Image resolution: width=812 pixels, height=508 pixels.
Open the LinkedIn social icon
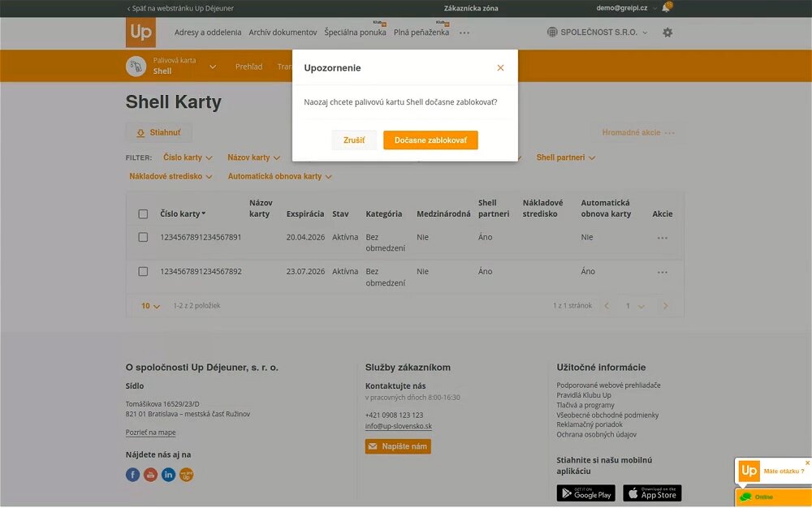pyautogui.click(x=168, y=475)
